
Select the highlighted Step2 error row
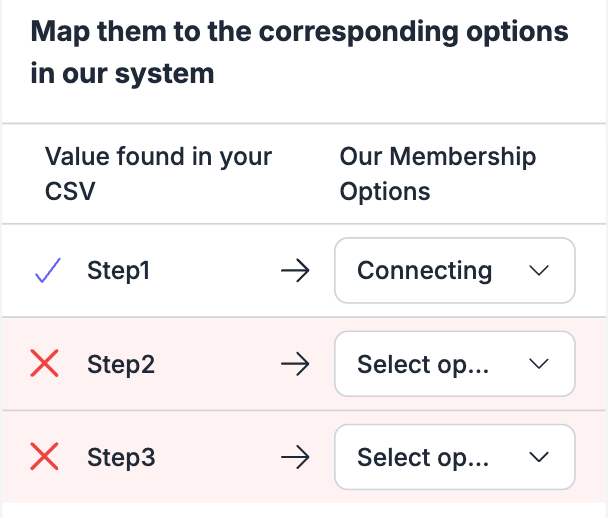304,364
